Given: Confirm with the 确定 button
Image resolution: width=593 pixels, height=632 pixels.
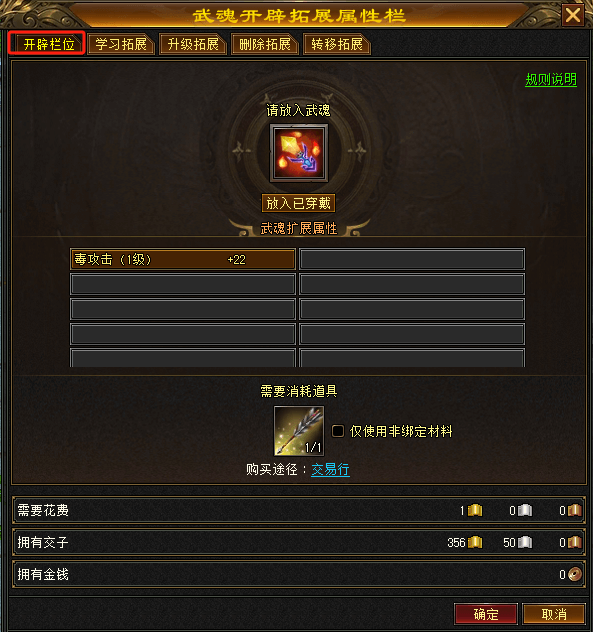Looking at the screenshot, I should coord(486,614).
